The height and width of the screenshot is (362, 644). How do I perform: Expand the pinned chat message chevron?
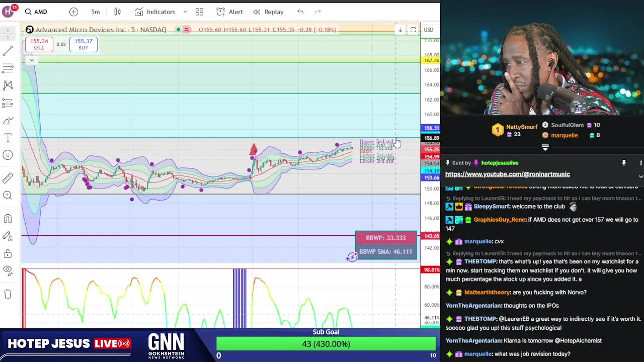pyautogui.click(x=640, y=176)
